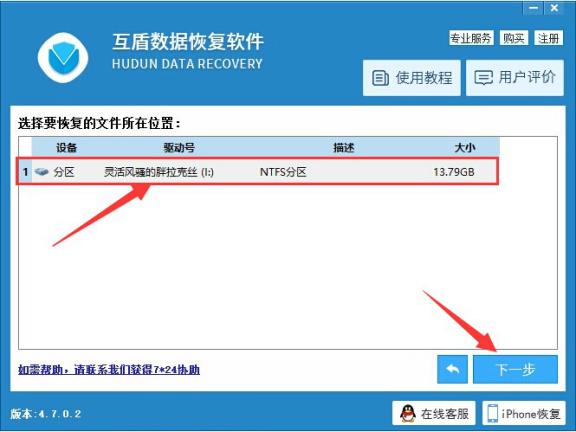Screen dimensions: 576x432
Task: Click the 购买 purchase button
Action: (x=514, y=38)
